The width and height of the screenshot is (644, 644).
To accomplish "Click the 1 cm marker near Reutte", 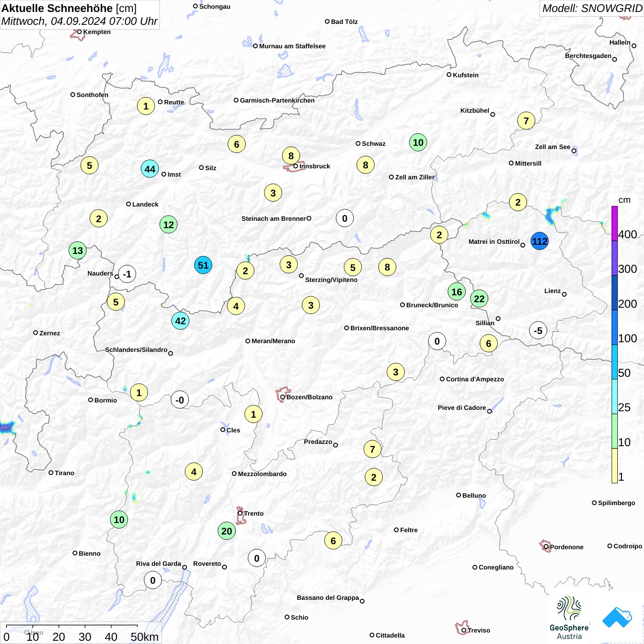I will tap(146, 106).
